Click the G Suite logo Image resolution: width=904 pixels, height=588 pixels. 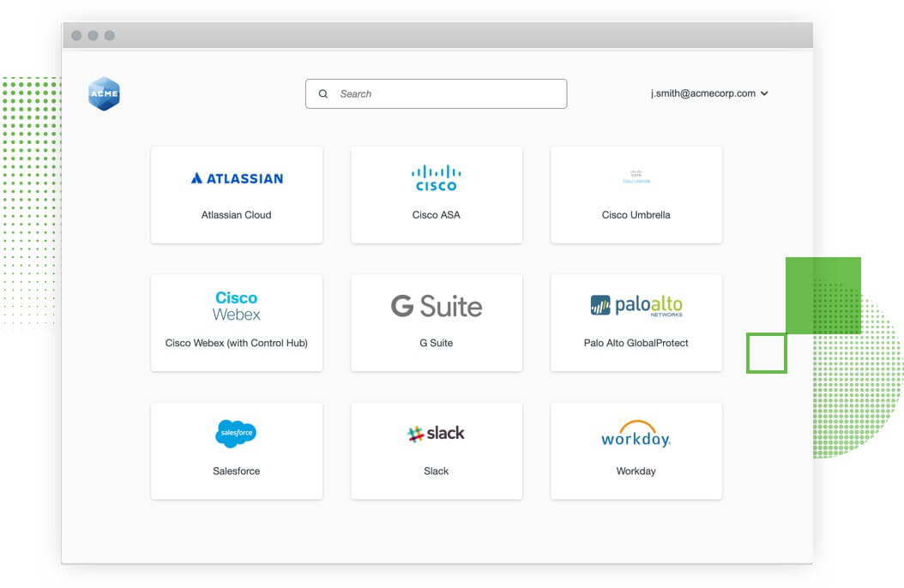pos(436,306)
